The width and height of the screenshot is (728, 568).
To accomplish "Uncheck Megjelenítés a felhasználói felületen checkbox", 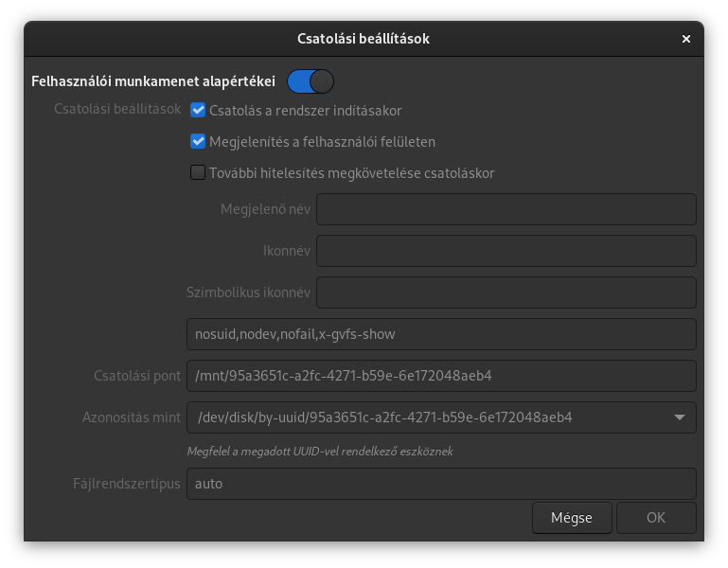I will (198, 141).
